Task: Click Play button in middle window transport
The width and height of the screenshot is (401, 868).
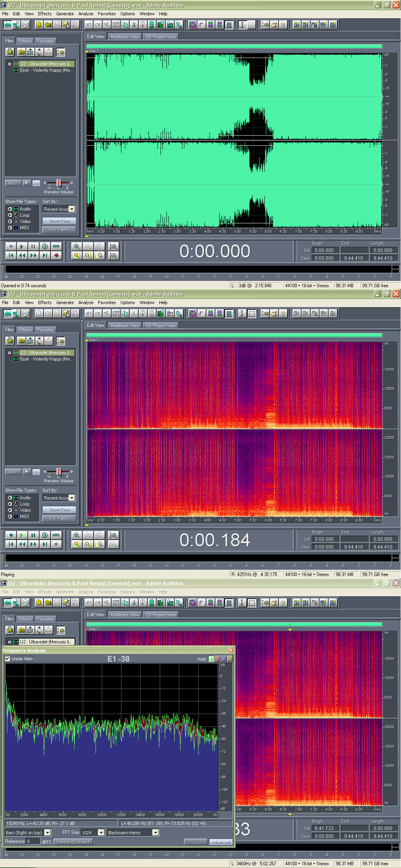Action: 22,535
